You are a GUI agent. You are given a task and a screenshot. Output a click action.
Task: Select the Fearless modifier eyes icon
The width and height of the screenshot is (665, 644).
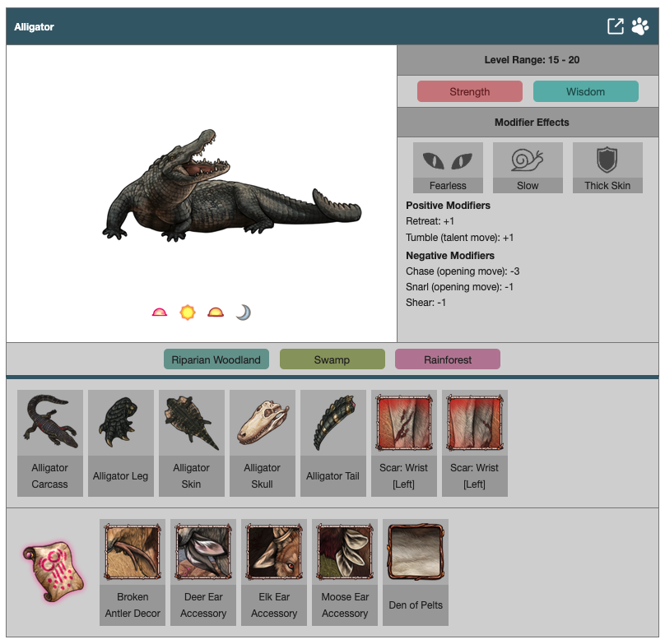448,160
